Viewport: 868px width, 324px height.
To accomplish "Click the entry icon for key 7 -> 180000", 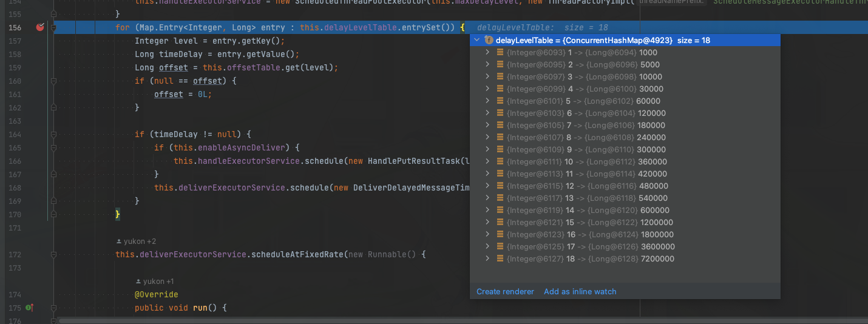I will (x=501, y=125).
